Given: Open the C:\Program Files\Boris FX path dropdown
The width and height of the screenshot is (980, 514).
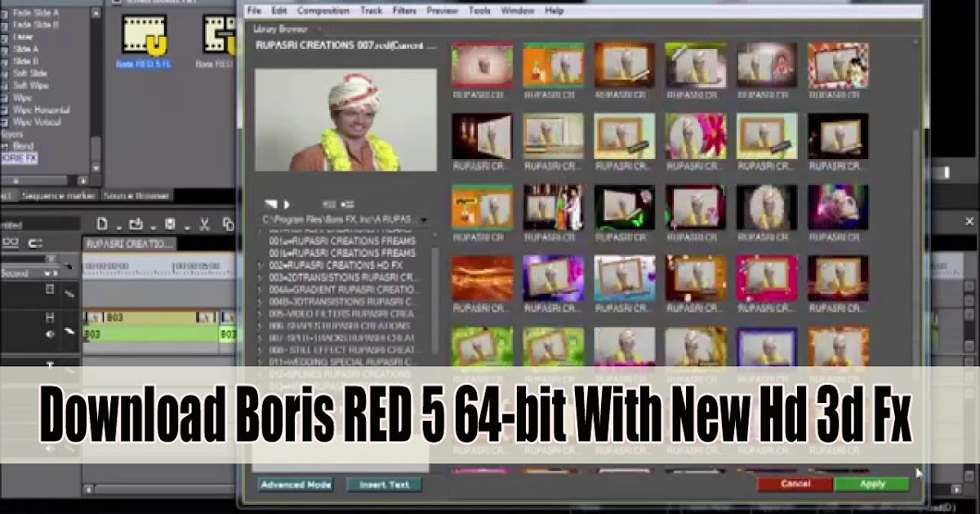Looking at the screenshot, I should pyautogui.click(x=423, y=220).
